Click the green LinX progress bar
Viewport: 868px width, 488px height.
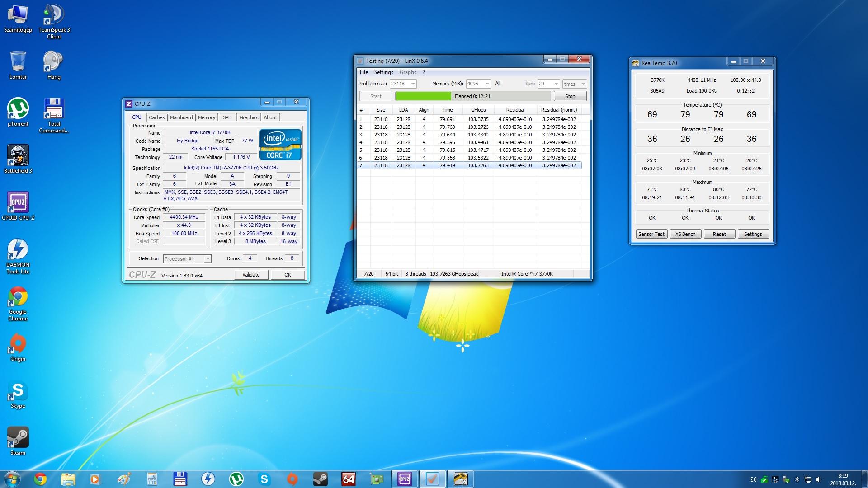(x=423, y=96)
